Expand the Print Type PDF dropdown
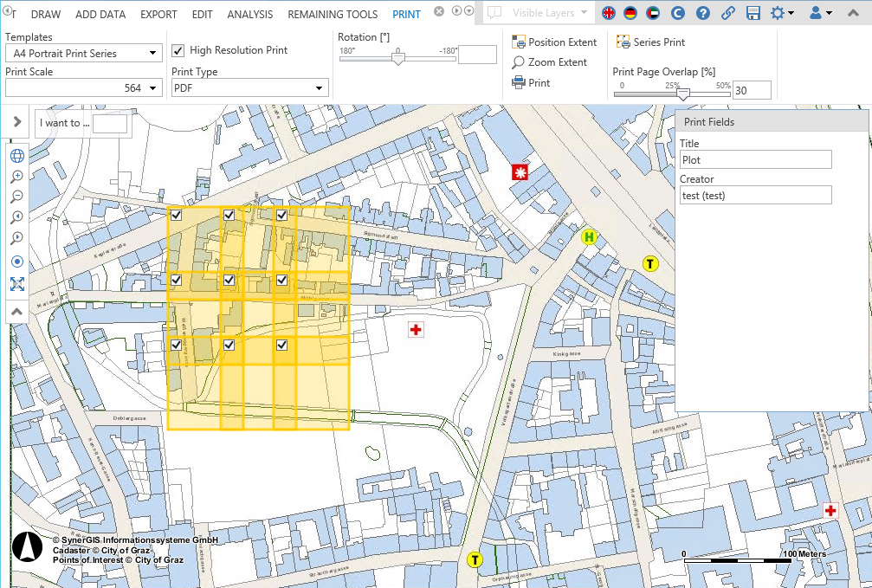The width and height of the screenshot is (872, 588). pos(249,87)
